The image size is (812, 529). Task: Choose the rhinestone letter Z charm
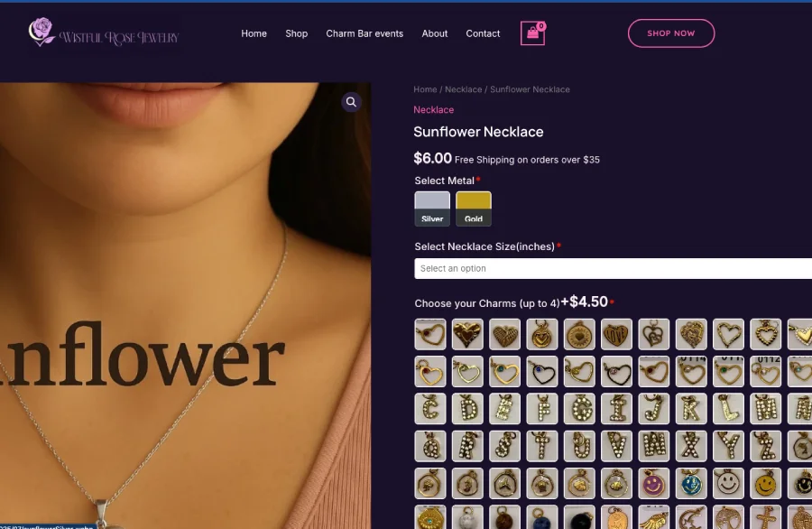tap(765, 446)
